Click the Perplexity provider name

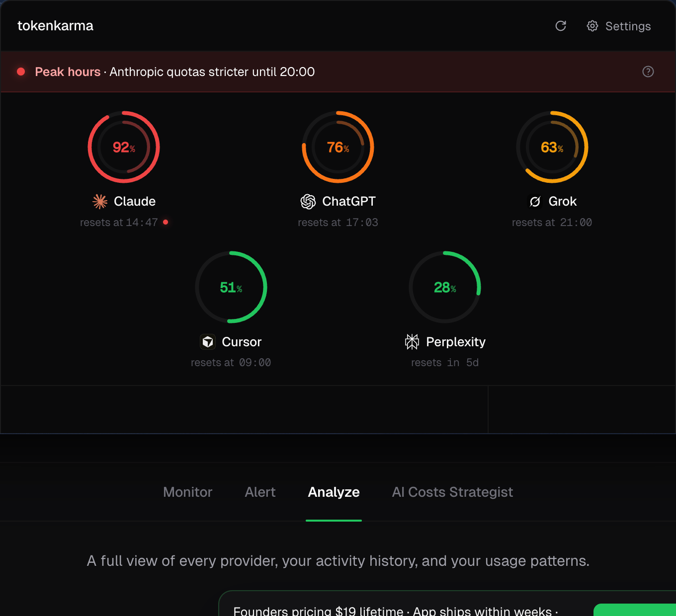click(456, 342)
